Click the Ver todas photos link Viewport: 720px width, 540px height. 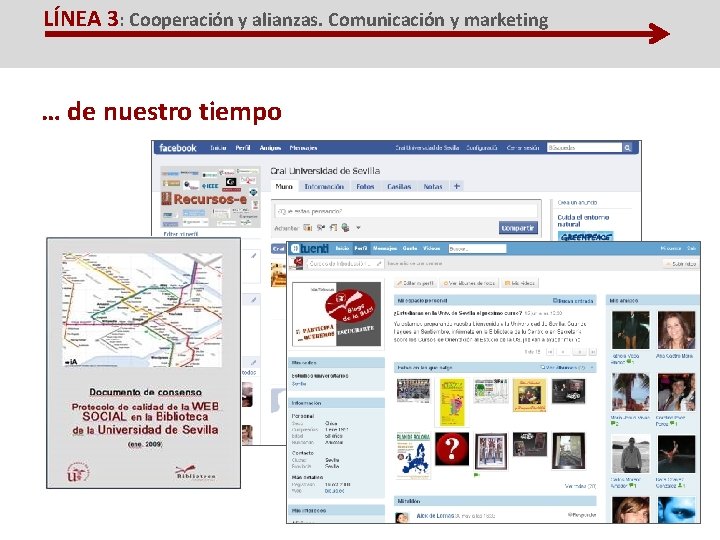tap(580, 486)
